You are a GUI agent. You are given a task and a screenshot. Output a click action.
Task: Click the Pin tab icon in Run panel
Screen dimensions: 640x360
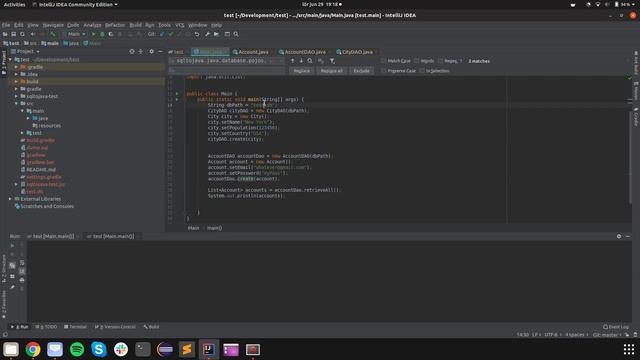click(12, 288)
